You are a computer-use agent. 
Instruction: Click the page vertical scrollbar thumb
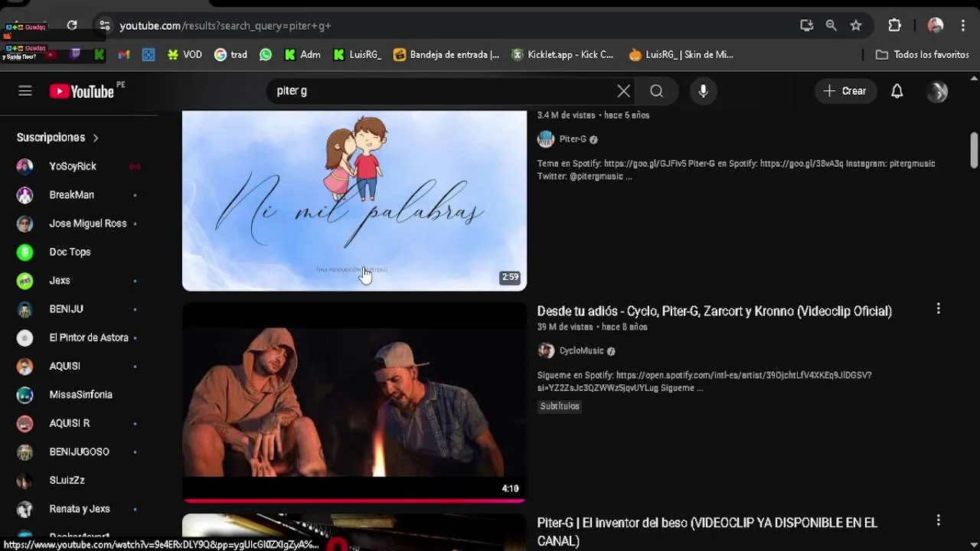974,150
